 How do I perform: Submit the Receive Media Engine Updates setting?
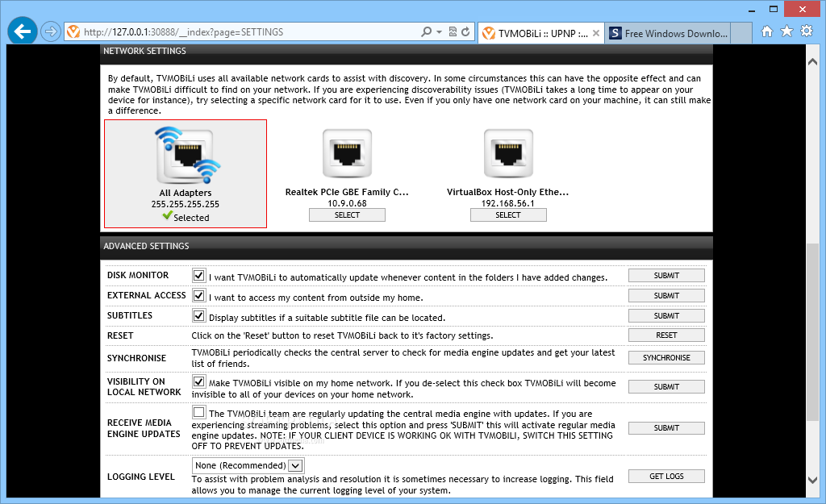666,428
